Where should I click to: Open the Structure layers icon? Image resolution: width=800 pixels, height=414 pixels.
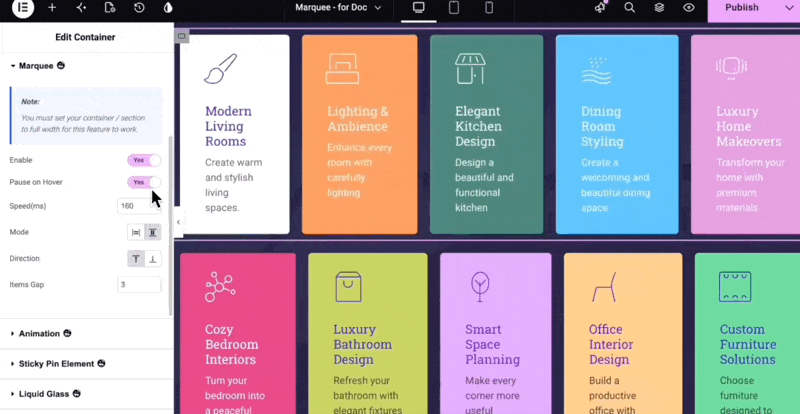[x=659, y=8]
